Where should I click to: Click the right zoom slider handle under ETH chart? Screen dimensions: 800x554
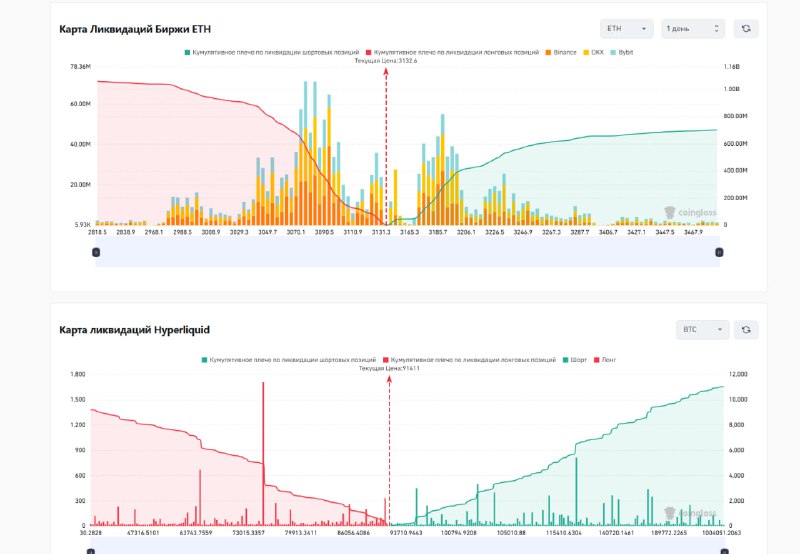[x=718, y=253]
